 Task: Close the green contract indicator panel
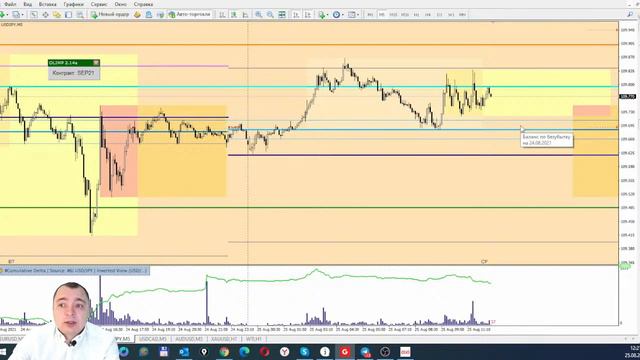coord(96,62)
